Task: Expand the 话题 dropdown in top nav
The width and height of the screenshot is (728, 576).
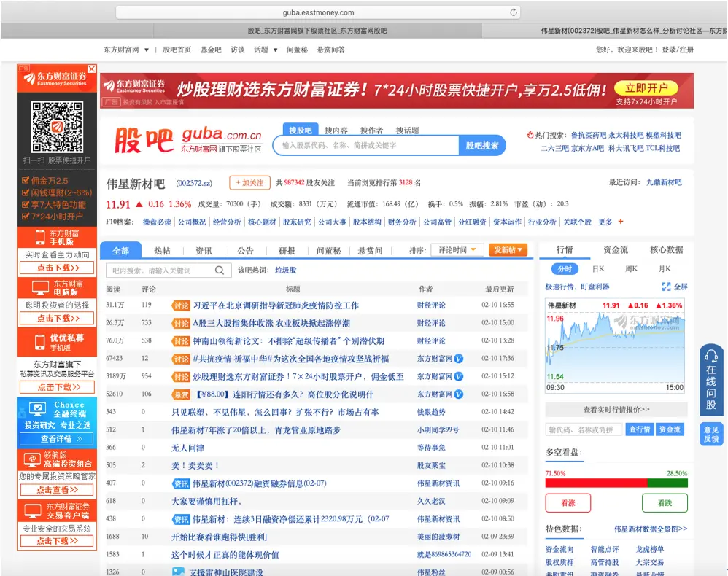Action: [266, 50]
